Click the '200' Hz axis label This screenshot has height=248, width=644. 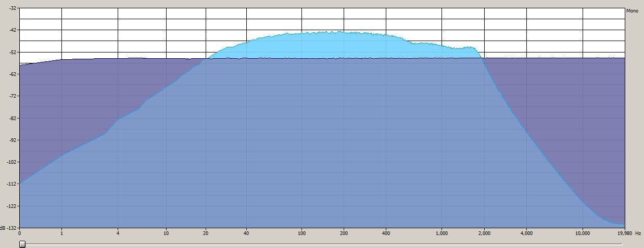click(x=344, y=233)
